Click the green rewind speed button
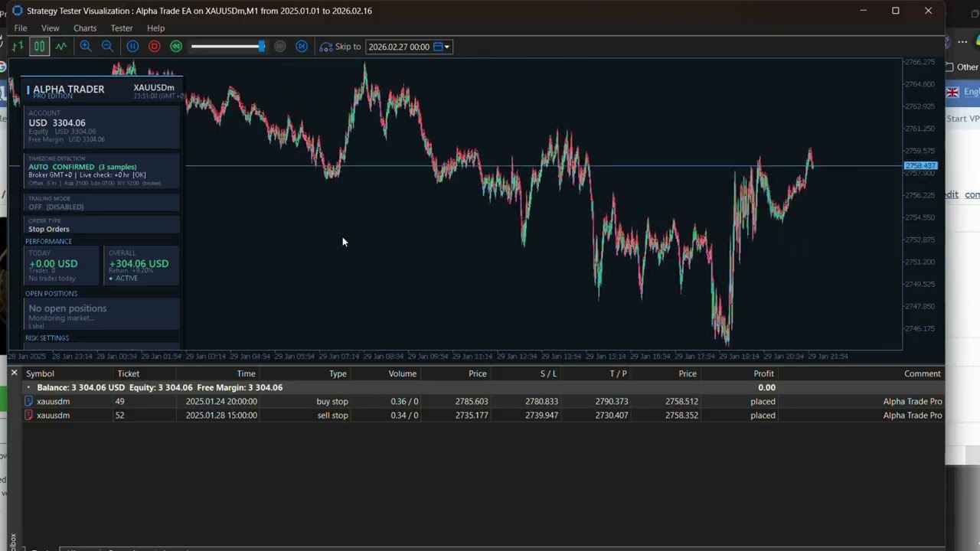Image resolution: width=980 pixels, height=551 pixels. point(176,47)
